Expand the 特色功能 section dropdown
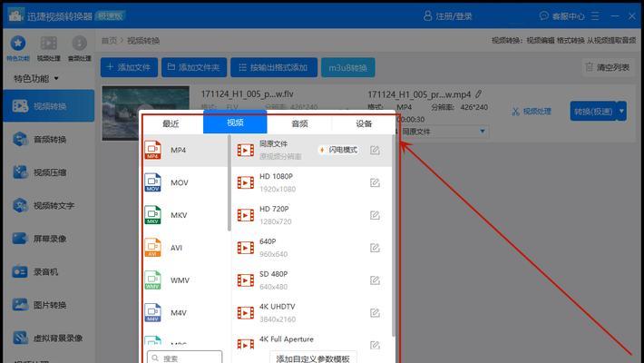Viewport: 644px width, 363px height. 36,78
